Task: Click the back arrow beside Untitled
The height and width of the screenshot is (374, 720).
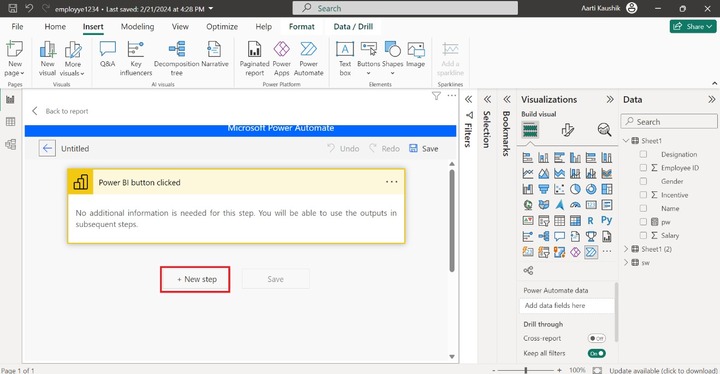Action: click(x=47, y=148)
